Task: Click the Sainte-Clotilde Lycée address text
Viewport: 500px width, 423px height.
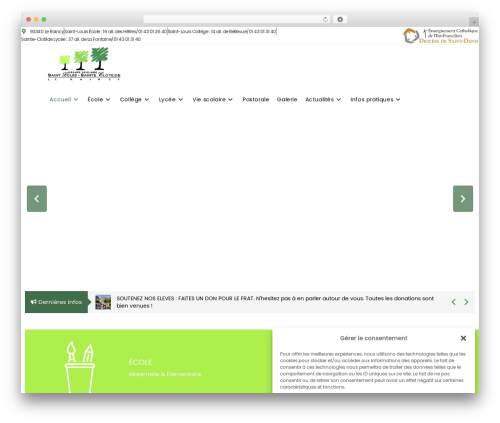Action: (81, 39)
